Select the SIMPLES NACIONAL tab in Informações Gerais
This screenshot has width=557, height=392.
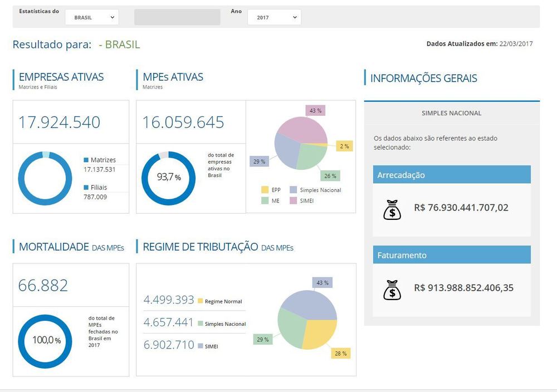(x=452, y=113)
